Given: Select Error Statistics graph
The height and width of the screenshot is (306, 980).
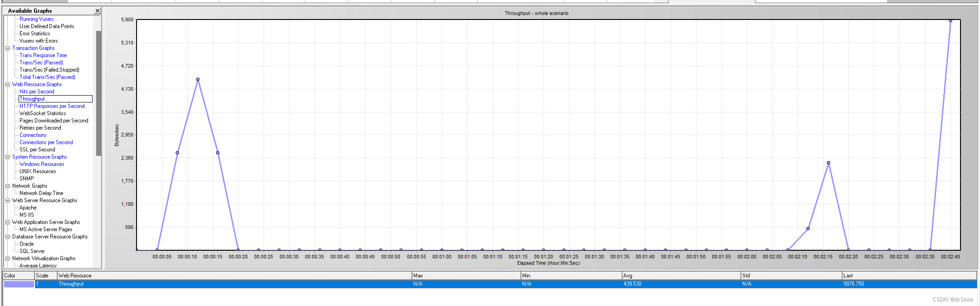Looking at the screenshot, I should pos(34,34).
